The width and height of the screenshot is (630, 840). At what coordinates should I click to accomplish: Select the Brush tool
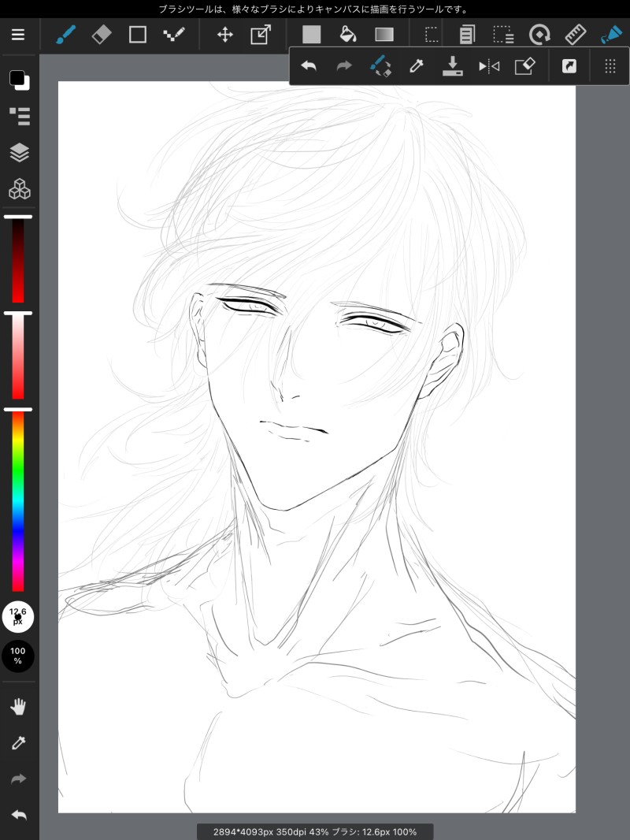click(66, 35)
